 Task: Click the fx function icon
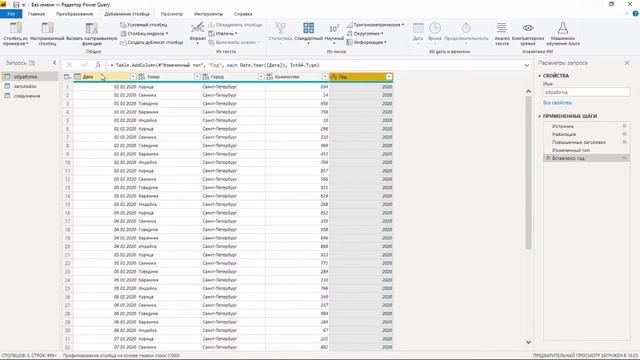98,64
